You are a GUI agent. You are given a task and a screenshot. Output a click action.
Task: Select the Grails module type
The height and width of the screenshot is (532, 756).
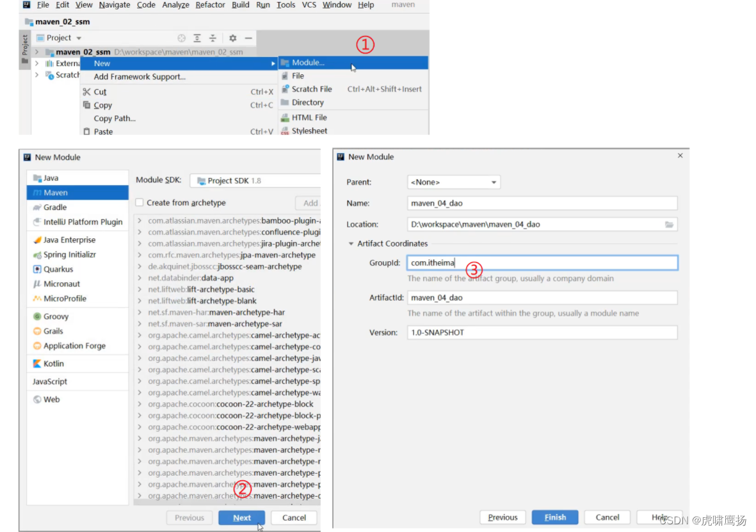pos(77,331)
